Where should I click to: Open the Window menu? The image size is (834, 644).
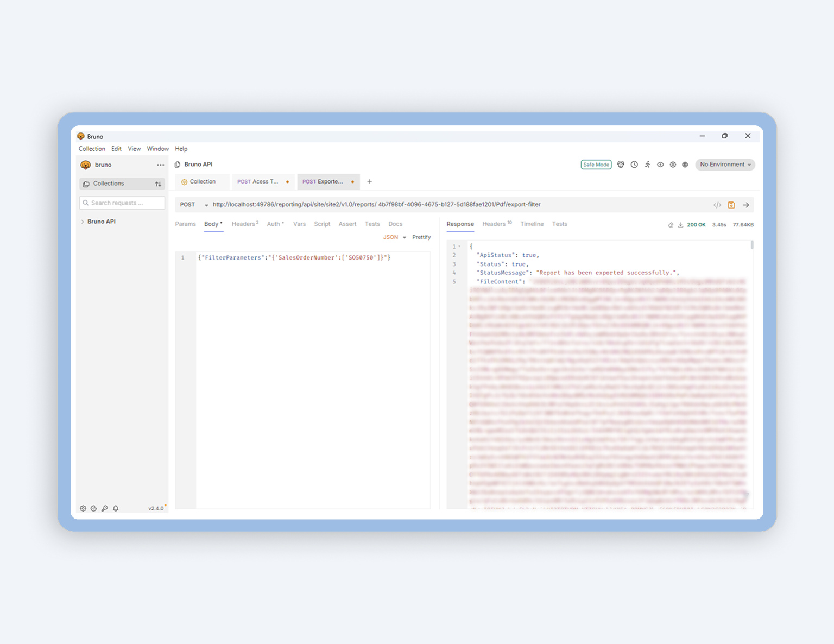click(157, 149)
